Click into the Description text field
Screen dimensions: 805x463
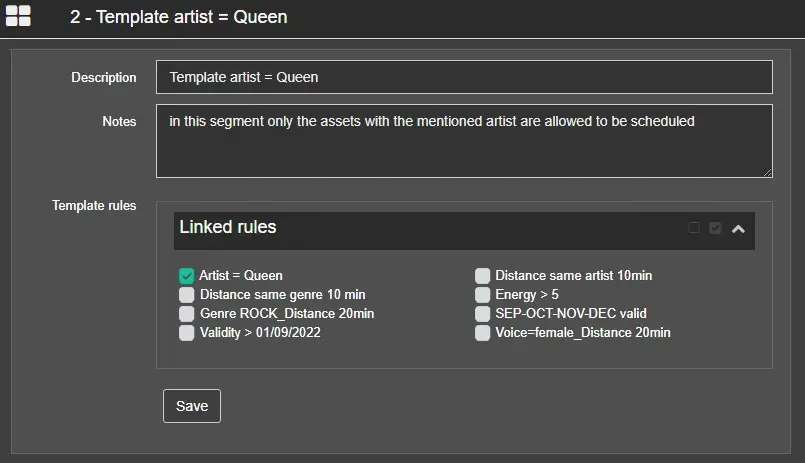coord(464,77)
